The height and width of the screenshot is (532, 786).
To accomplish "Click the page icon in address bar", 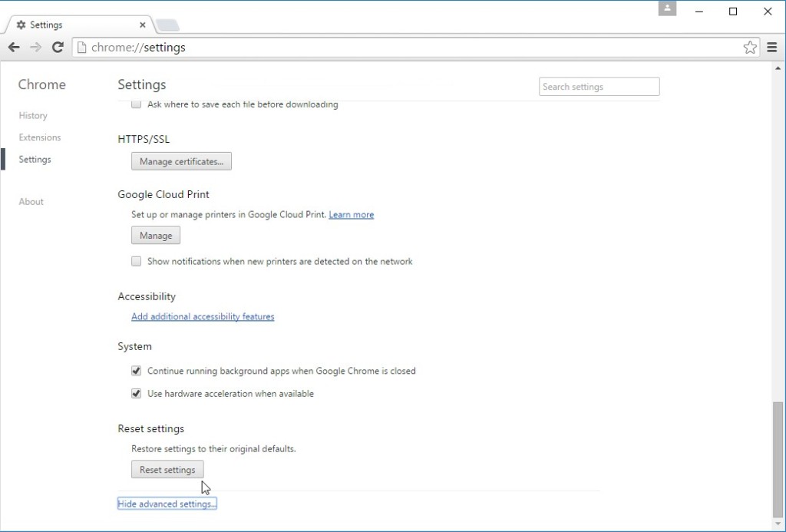I will (81, 47).
